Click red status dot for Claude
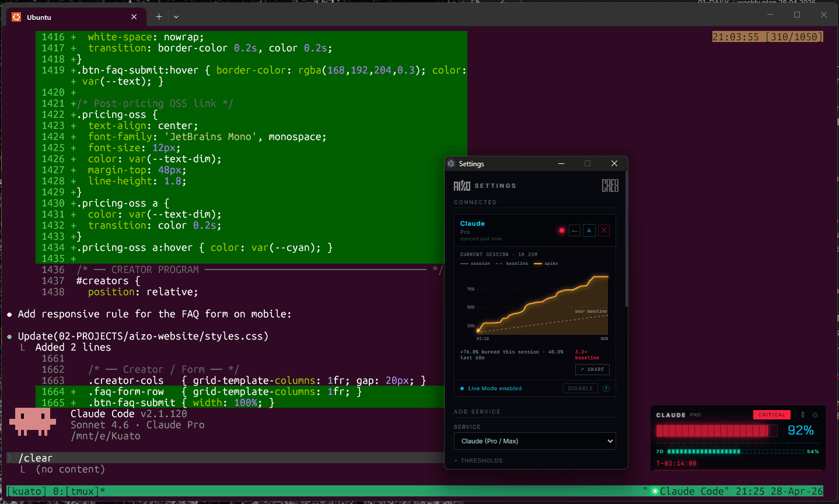Viewport: 839px width, 504px height. tap(562, 230)
